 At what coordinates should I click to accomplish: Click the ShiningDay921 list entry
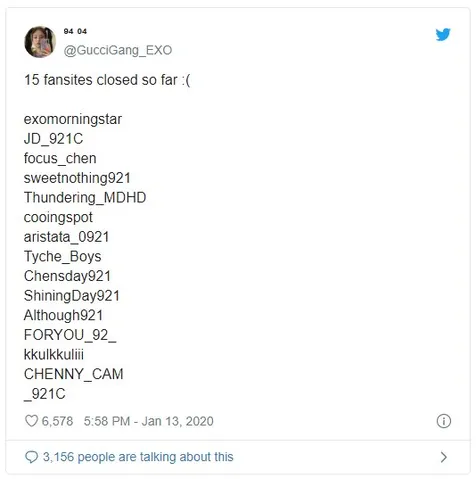[72, 296]
